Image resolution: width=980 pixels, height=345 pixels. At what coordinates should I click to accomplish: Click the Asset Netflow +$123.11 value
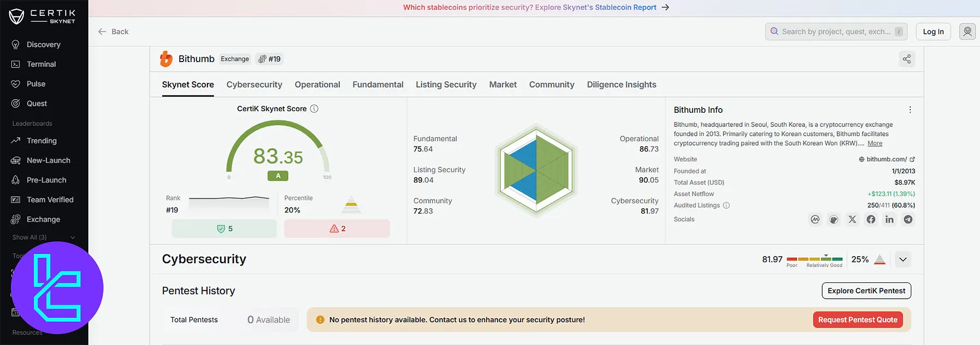[891, 194]
